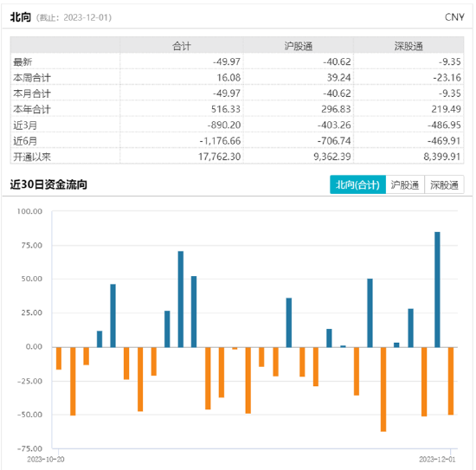This screenshot has width=476, height=470.
Task: Click the 0.00 y-axis label
Action: pos(34,347)
